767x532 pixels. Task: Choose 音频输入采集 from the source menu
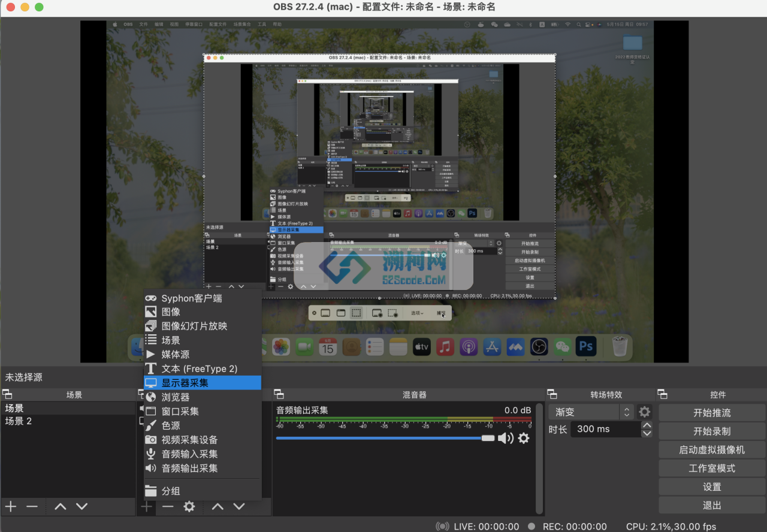[x=203, y=454]
